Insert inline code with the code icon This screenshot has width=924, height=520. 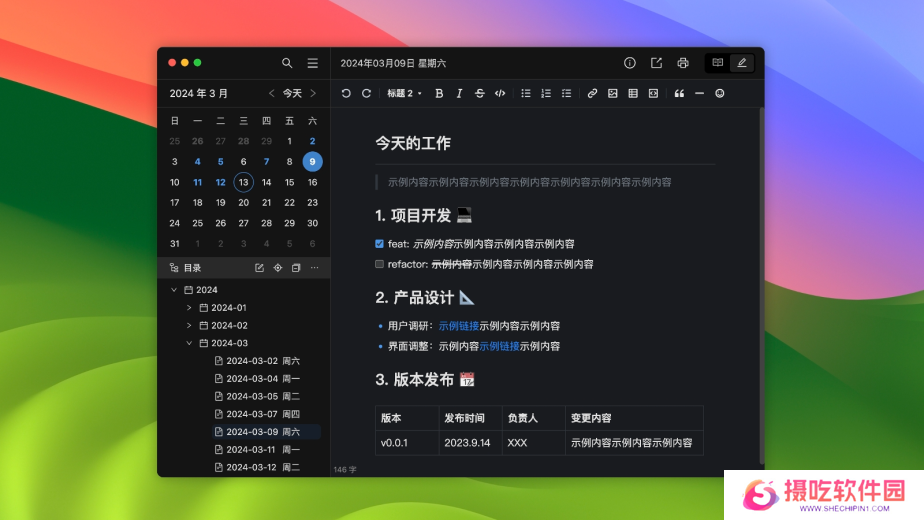tap(500, 93)
